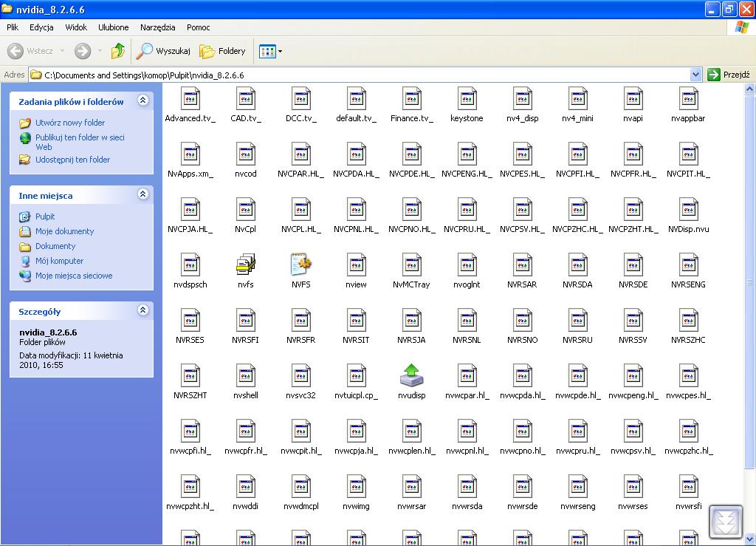The width and height of the screenshot is (756, 546).
Task: Select the nvwddi file icon
Action: click(245, 487)
